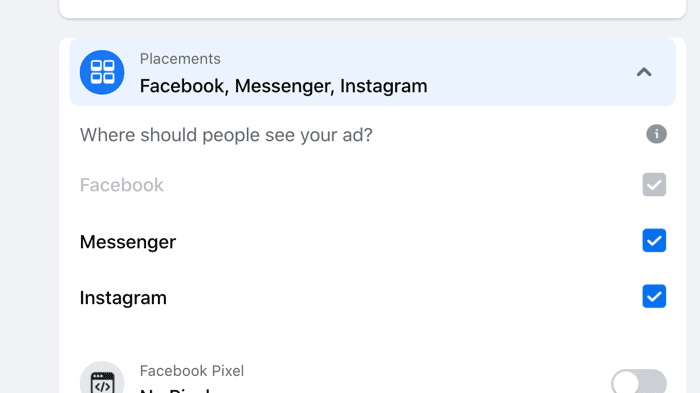Select the Facebook, Messenger, Instagram summary text
Image resolution: width=700 pixels, height=393 pixels.
point(283,86)
